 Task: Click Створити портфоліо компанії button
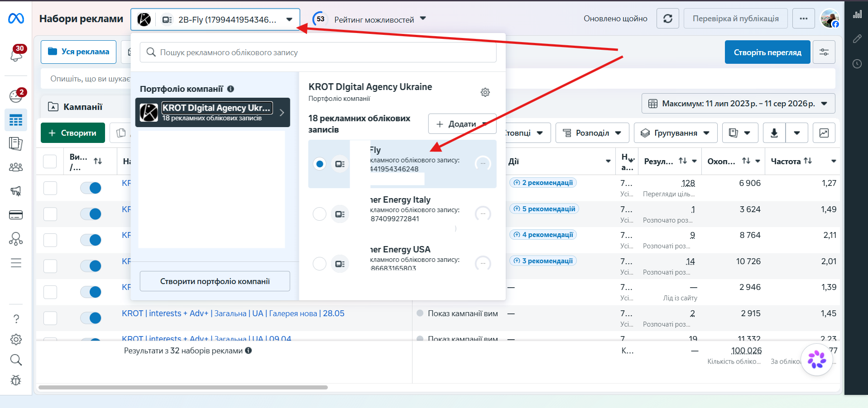pos(215,281)
